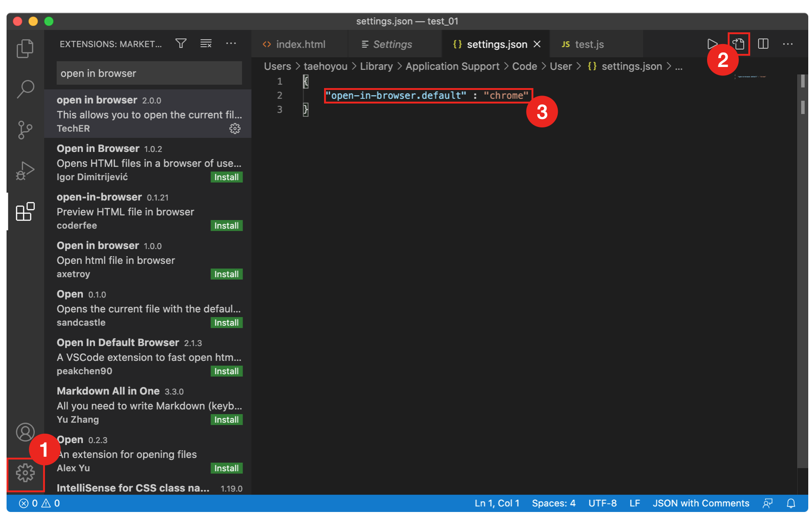This screenshot has width=812, height=519.
Task: Install open-in-browser by coderfee
Action: 227,226
